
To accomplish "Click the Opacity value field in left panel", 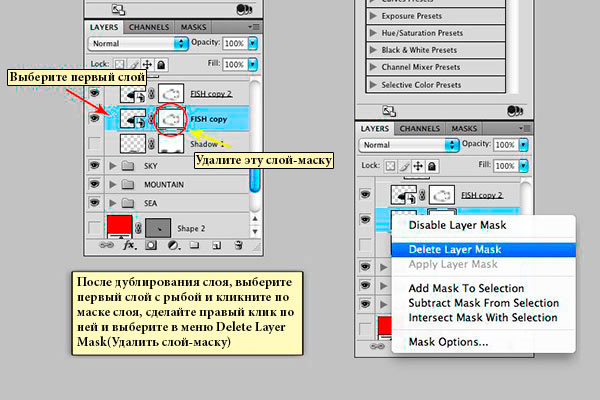I will pos(235,44).
